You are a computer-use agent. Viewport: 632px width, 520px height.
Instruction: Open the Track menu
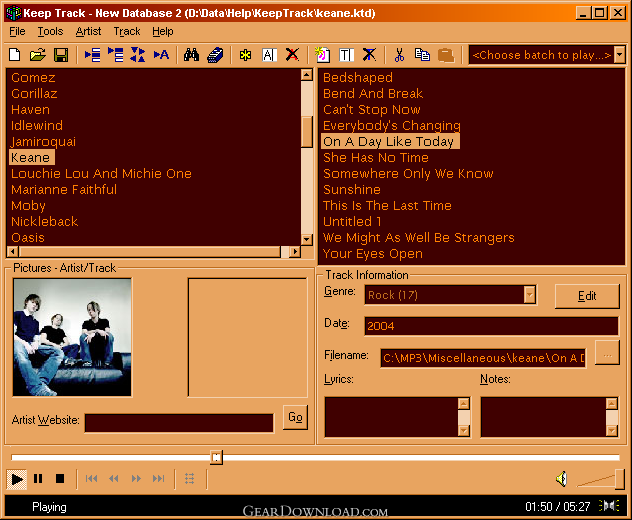[127, 31]
